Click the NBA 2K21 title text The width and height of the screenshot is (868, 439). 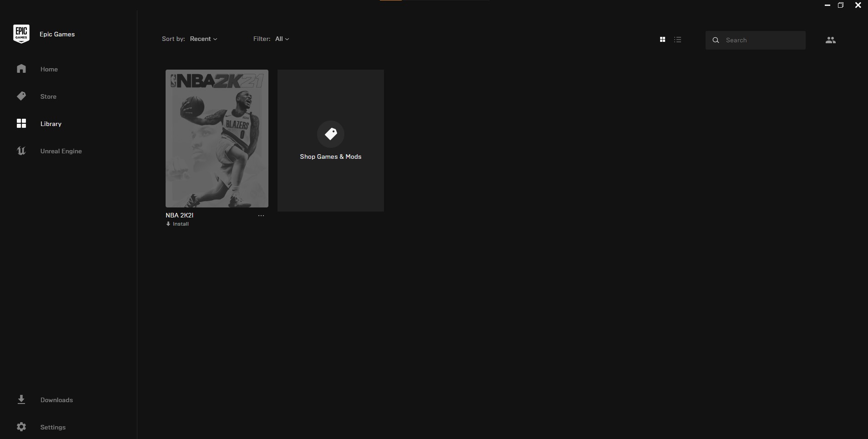tap(179, 215)
